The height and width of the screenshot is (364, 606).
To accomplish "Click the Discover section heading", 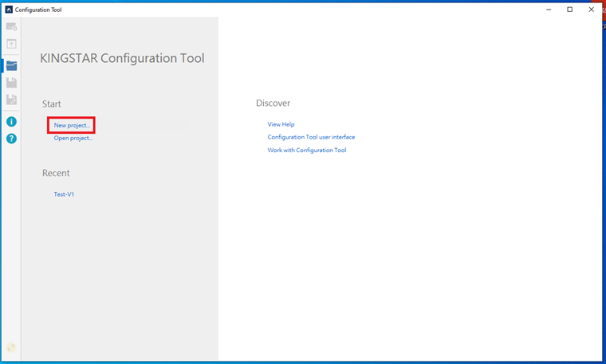I will tap(273, 104).
